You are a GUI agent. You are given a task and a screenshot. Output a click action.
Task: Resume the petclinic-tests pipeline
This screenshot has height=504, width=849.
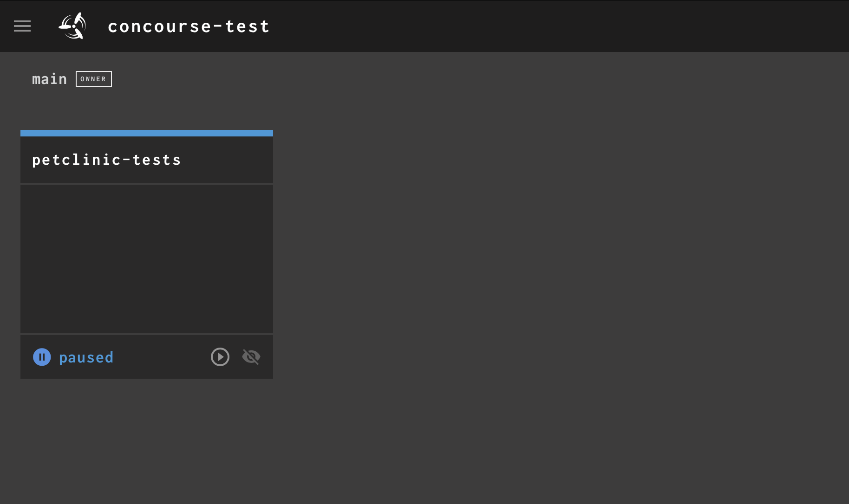(220, 357)
